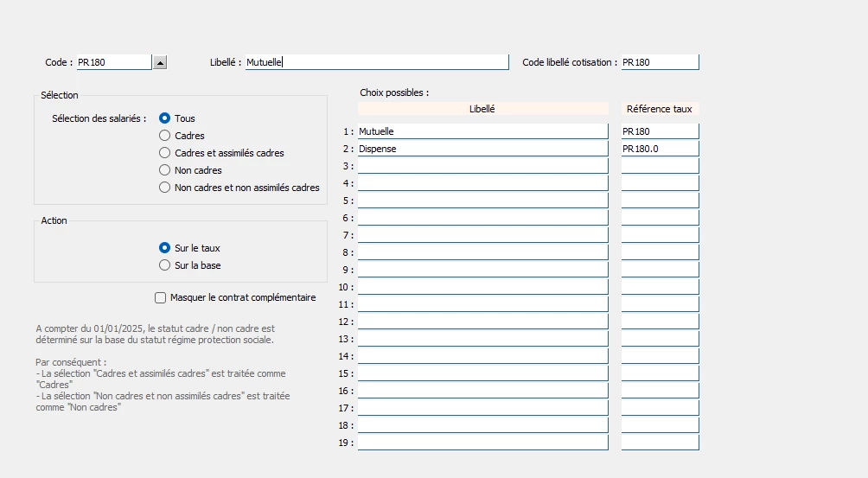868x478 pixels.
Task: Select the Tous radio button
Action: click(165, 118)
